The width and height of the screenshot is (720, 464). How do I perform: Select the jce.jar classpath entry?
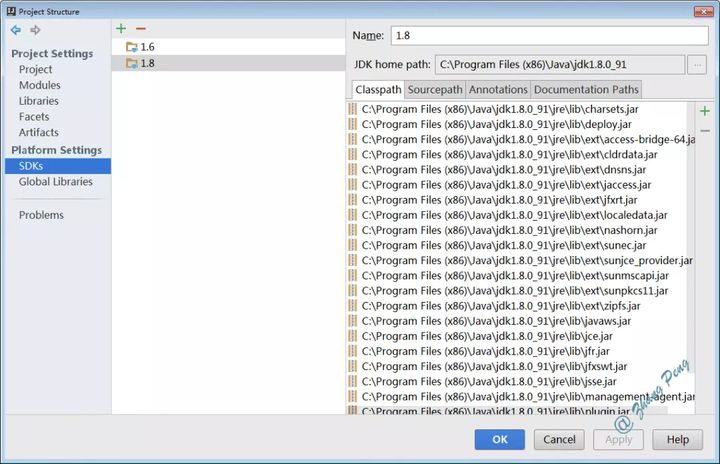pyautogui.click(x=487, y=336)
